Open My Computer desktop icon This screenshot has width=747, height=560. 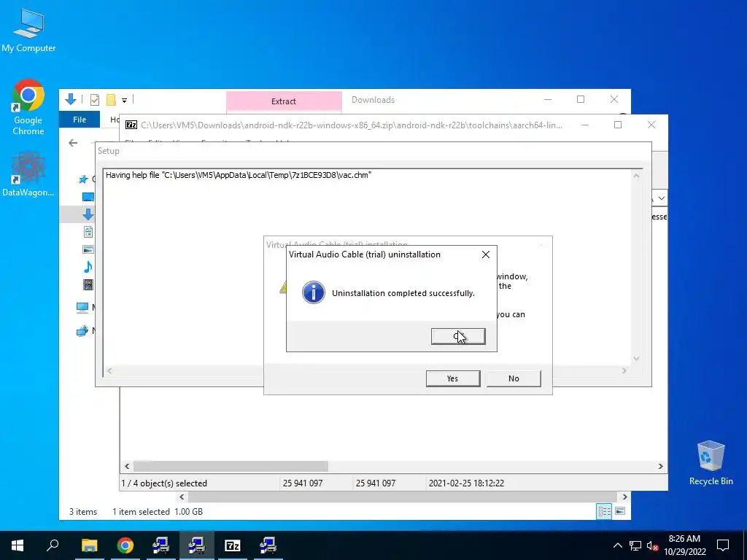click(28, 30)
